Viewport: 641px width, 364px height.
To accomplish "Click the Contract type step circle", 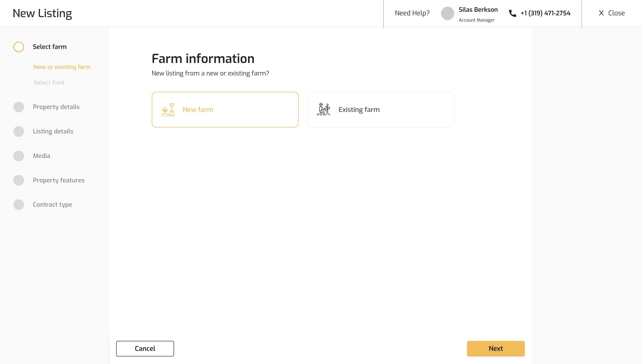I will tap(19, 204).
